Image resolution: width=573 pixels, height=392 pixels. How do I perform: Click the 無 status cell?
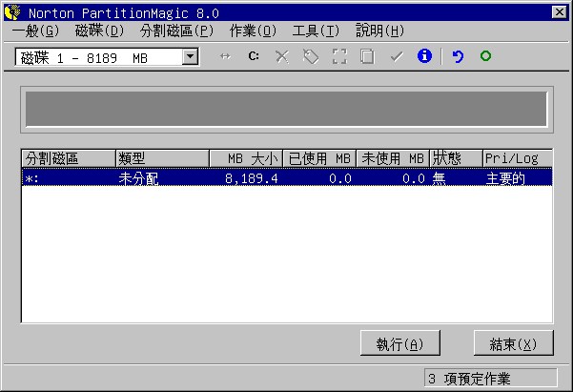click(x=439, y=178)
